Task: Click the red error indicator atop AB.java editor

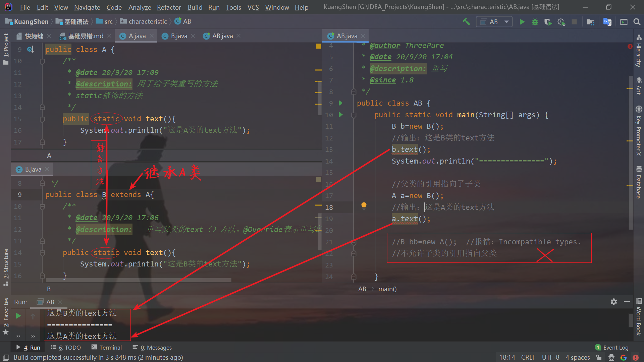Action: pos(630,46)
